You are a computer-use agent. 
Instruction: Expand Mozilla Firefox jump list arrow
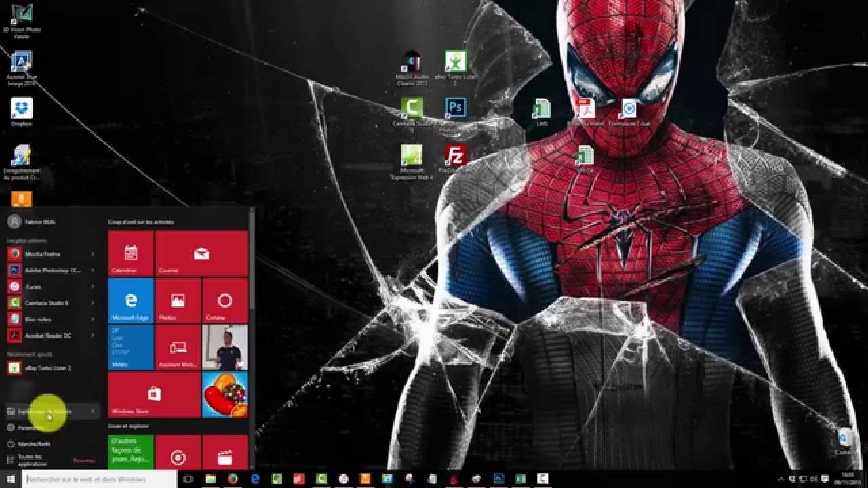[x=92, y=254]
